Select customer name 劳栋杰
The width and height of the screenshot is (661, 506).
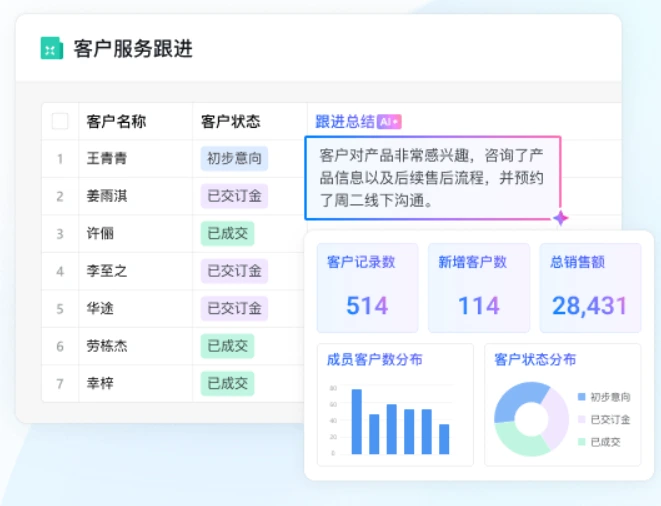point(107,346)
